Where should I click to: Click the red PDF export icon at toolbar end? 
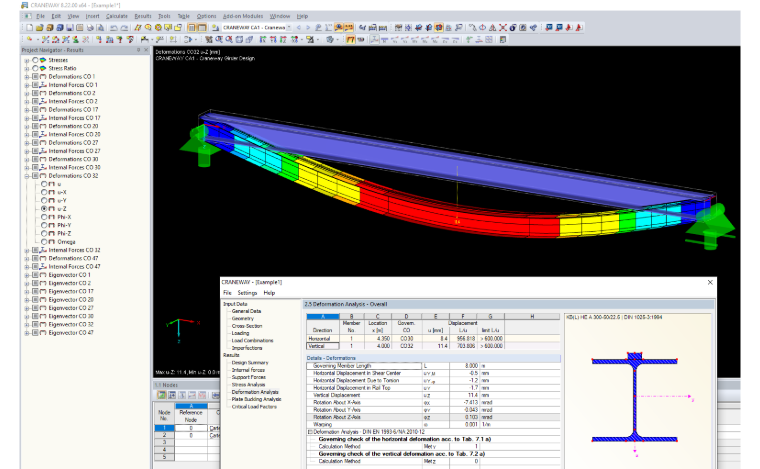(x=579, y=28)
